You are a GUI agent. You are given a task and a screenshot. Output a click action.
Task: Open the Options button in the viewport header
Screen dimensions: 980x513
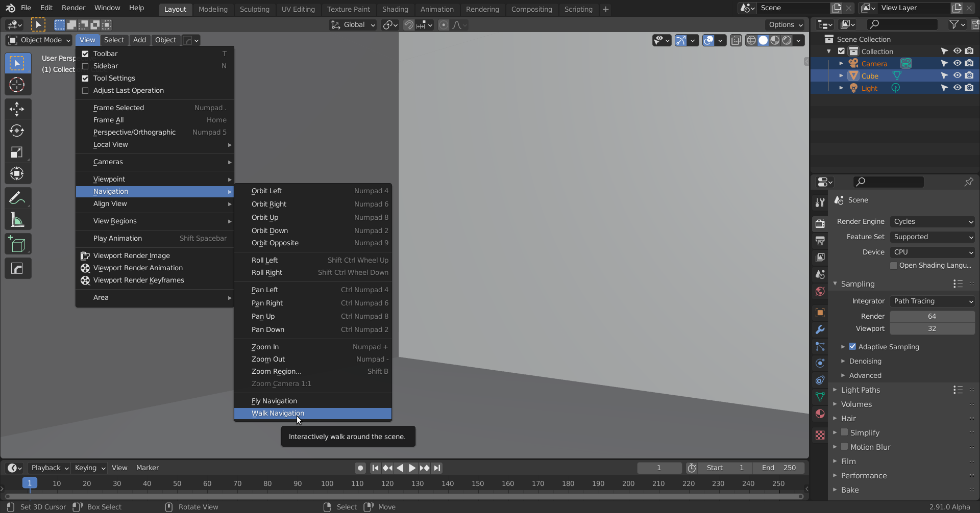pos(786,24)
